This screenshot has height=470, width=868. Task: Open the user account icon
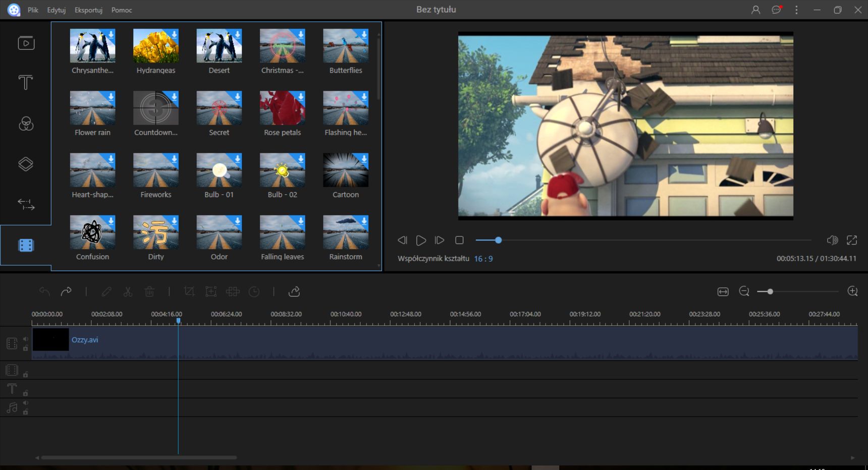click(x=755, y=10)
